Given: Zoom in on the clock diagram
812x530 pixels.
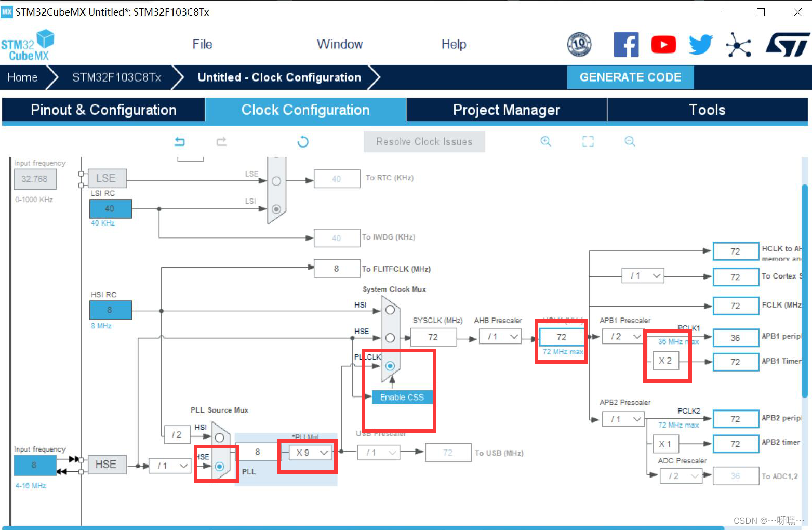Looking at the screenshot, I should coord(545,141).
